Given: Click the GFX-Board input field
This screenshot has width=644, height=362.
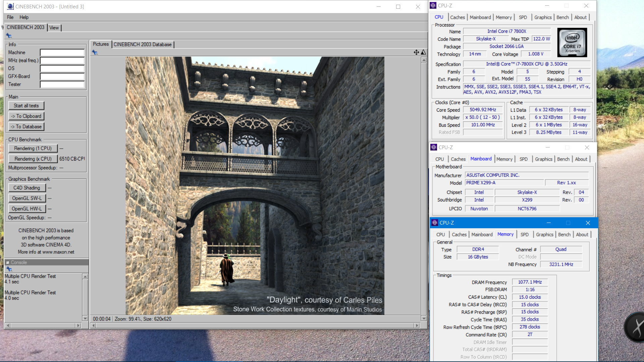Looking at the screenshot, I should (62, 76).
